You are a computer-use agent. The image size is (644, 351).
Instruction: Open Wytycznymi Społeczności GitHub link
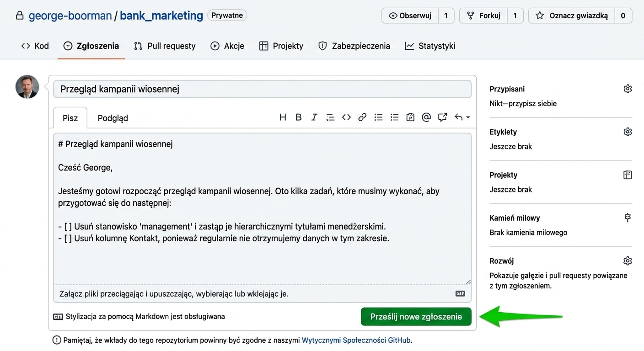356,340
